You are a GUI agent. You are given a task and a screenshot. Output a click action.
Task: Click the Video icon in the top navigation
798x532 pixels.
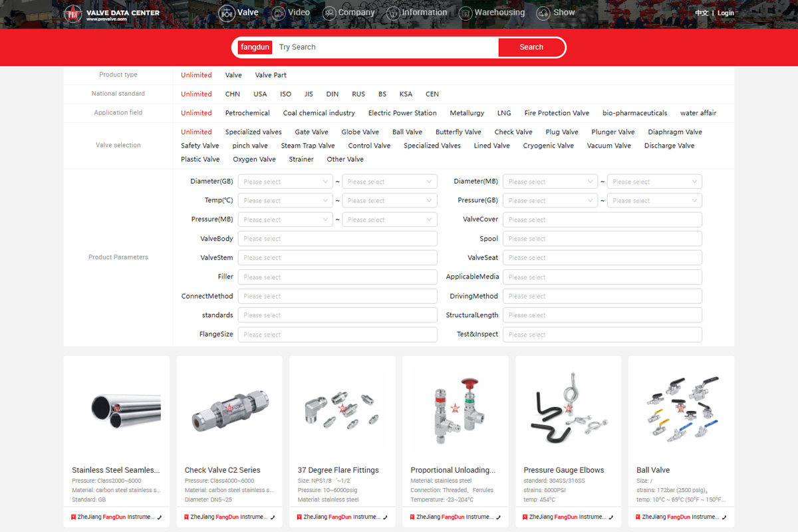tap(279, 13)
